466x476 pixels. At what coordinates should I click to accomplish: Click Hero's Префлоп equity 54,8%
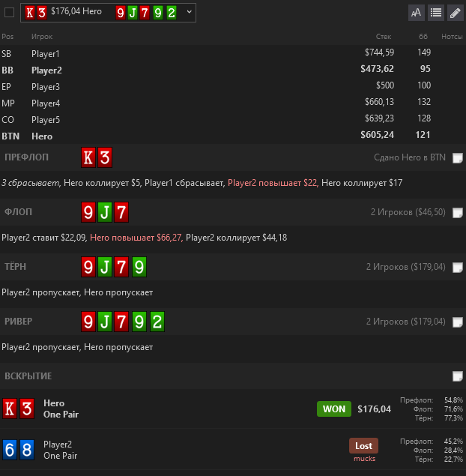coord(453,400)
